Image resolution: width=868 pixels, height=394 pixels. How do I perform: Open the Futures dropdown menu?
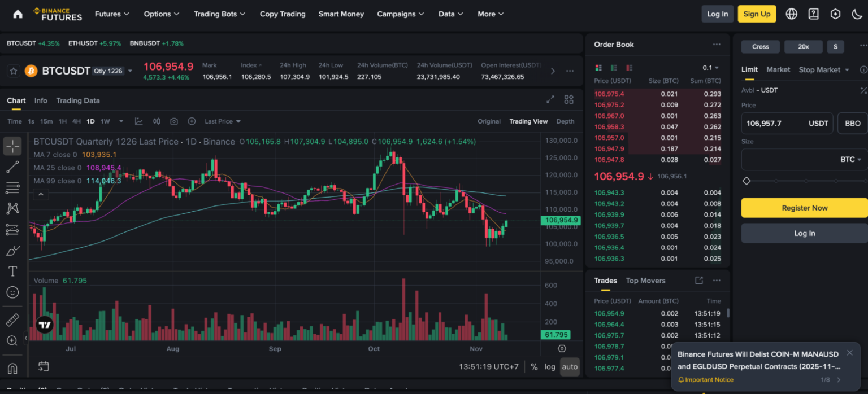tap(112, 14)
